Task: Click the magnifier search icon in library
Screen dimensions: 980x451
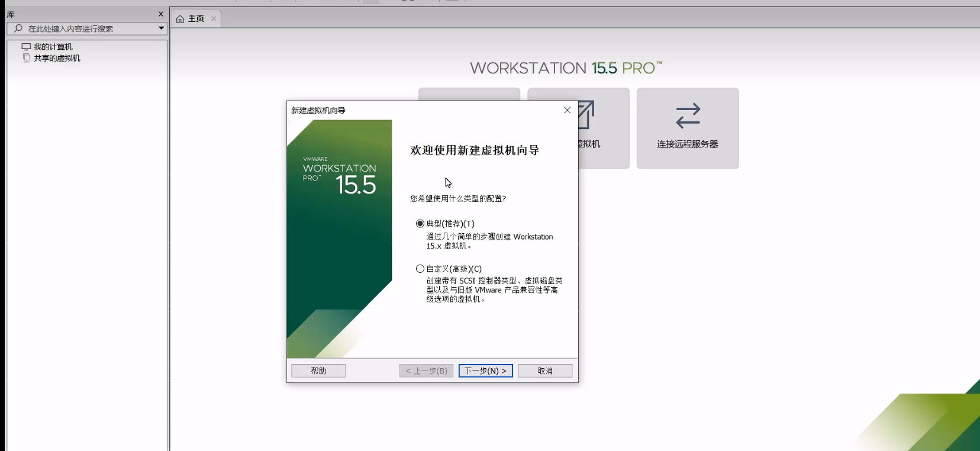Action: tap(18, 28)
